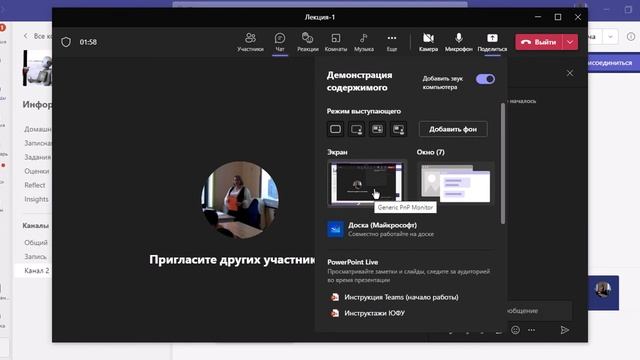The width and height of the screenshot is (640, 360).
Task: Open the Окно (7) window picker thumbnail
Action: tap(455, 183)
